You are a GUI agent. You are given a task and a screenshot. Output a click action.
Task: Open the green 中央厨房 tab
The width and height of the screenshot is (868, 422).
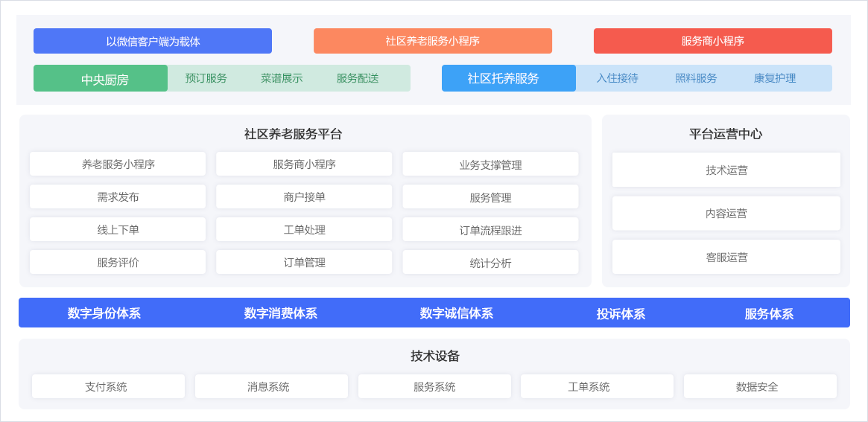[101, 79]
